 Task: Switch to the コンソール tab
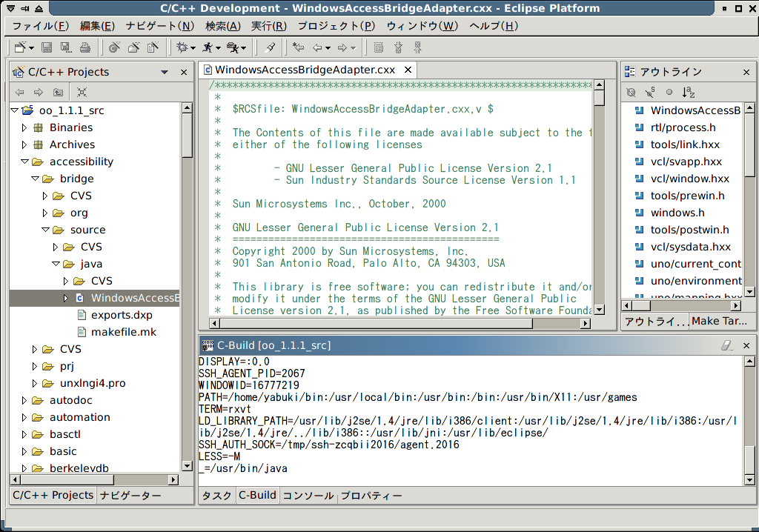[x=308, y=496]
